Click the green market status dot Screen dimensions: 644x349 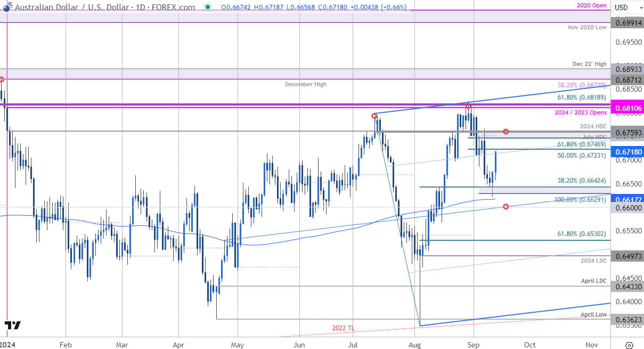point(207,7)
